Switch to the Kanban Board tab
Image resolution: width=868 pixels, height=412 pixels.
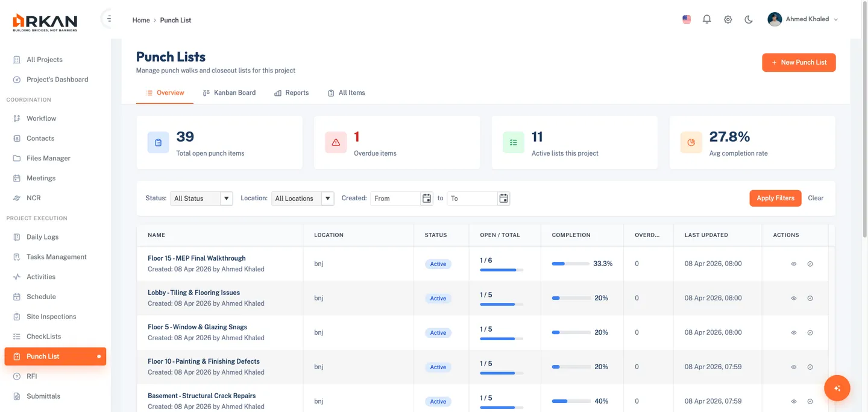point(229,93)
